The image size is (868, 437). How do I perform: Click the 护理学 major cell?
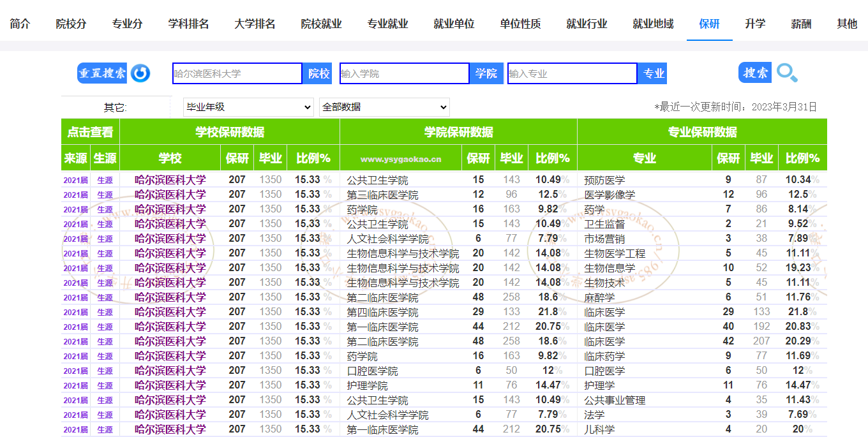pyautogui.click(x=600, y=386)
